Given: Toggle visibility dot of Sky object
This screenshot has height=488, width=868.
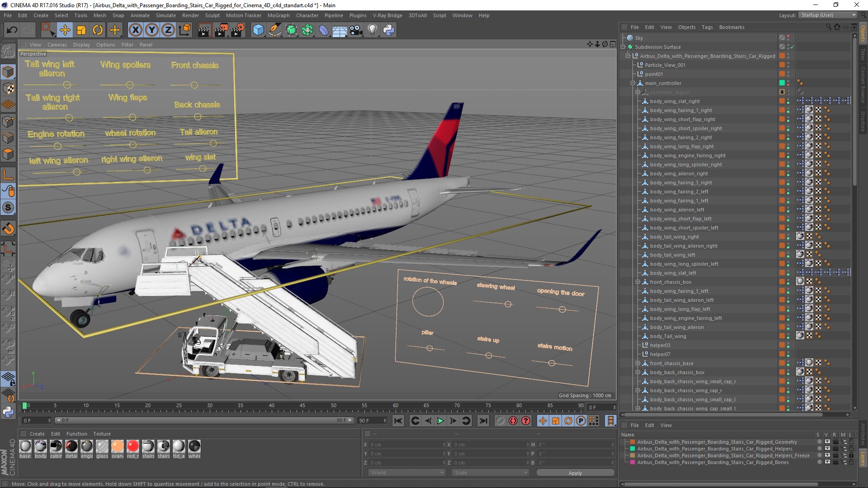Looking at the screenshot, I should point(788,37).
